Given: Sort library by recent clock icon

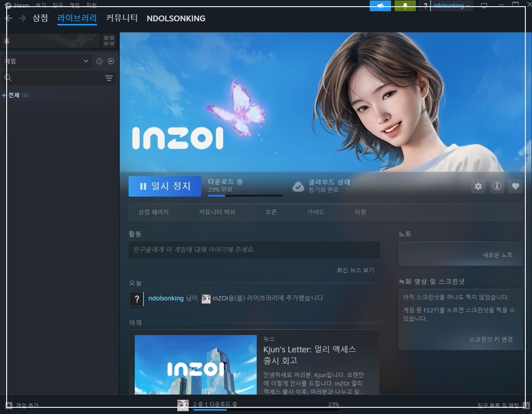Looking at the screenshot, I should (x=99, y=61).
